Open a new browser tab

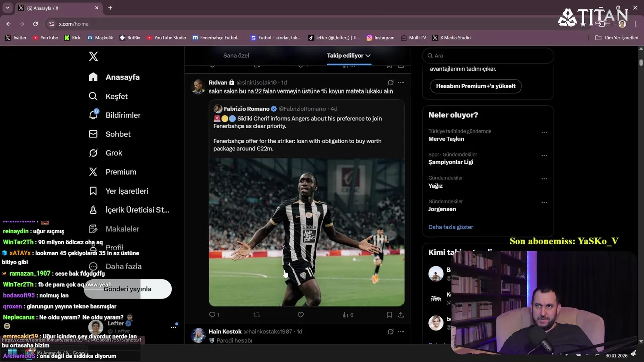click(x=110, y=8)
